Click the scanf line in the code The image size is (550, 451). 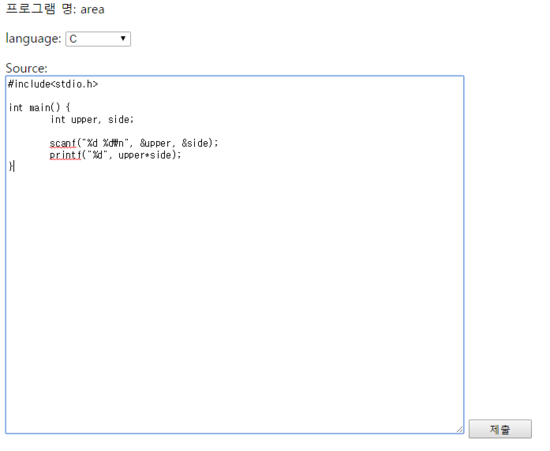[134, 143]
